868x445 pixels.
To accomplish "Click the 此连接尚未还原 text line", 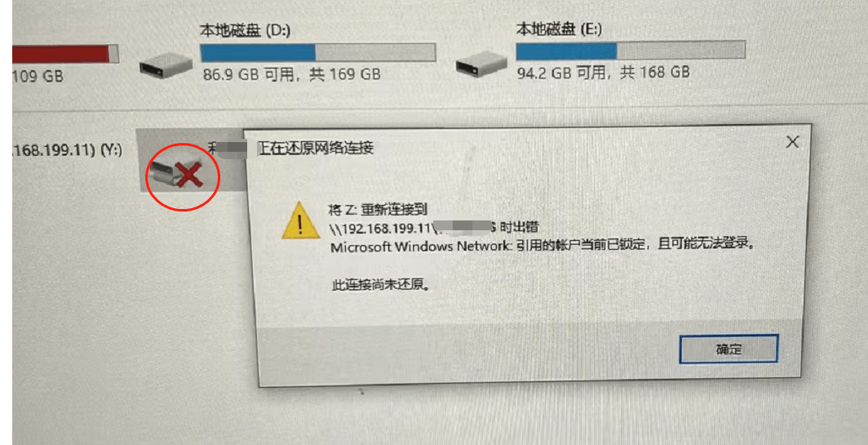I will coord(381,286).
